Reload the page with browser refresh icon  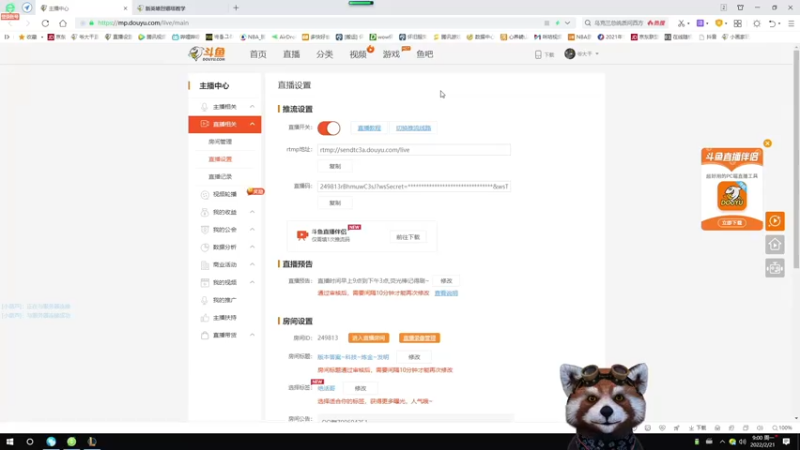(x=45, y=23)
